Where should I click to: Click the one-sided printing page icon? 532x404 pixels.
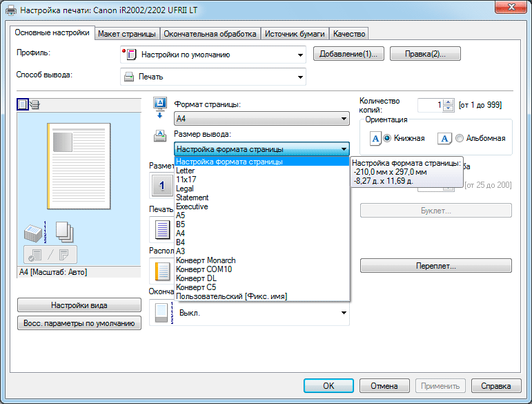tap(163, 229)
